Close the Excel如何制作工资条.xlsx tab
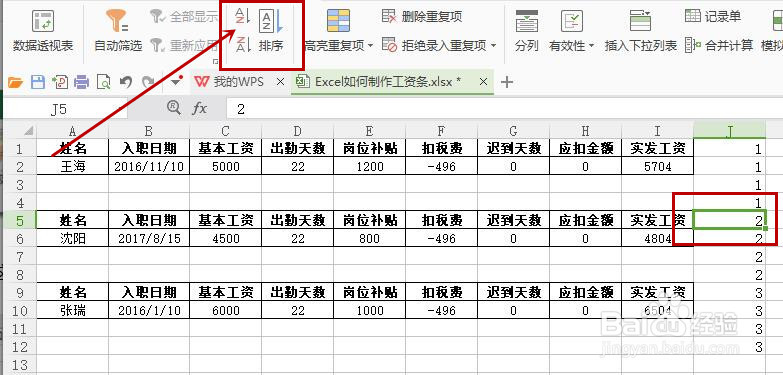This screenshot has width=783, height=375. click(x=483, y=82)
